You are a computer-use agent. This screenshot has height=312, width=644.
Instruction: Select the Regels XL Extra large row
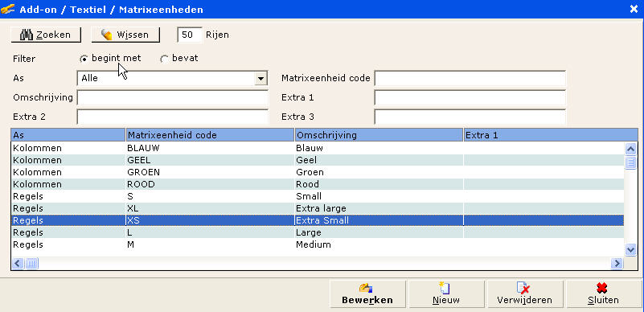coord(318,208)
